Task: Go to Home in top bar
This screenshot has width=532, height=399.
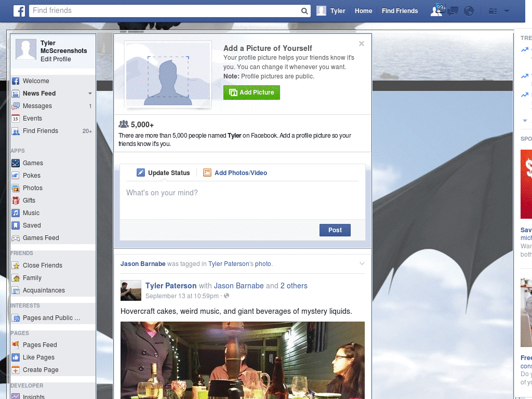Action: 363,11
